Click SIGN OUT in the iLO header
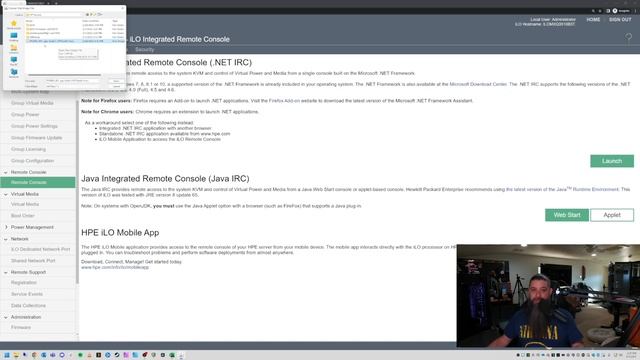Image resolution: width=640 pixels, height=360 pixels. [x=620, y=20]
